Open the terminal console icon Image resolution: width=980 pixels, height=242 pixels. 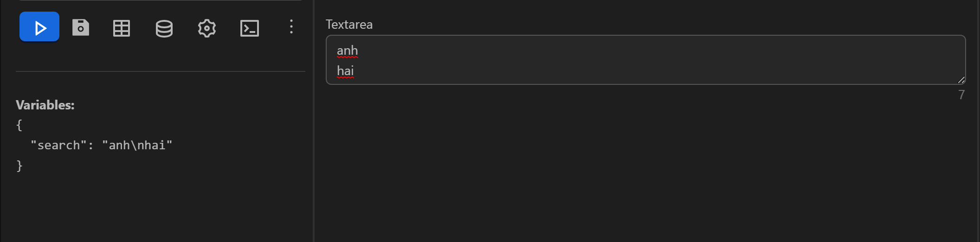tap(249, 28)
